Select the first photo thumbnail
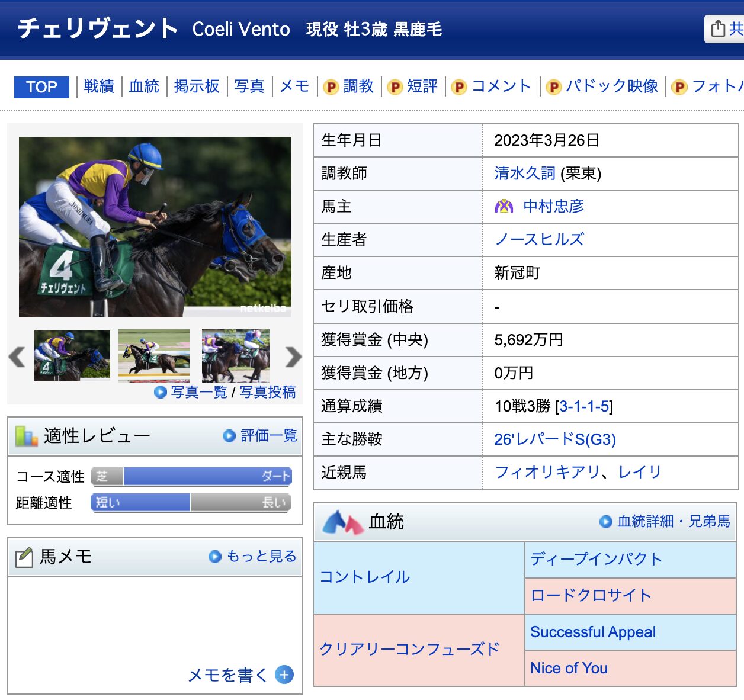This screenshot has width=744, height=700. click(72, 355)
